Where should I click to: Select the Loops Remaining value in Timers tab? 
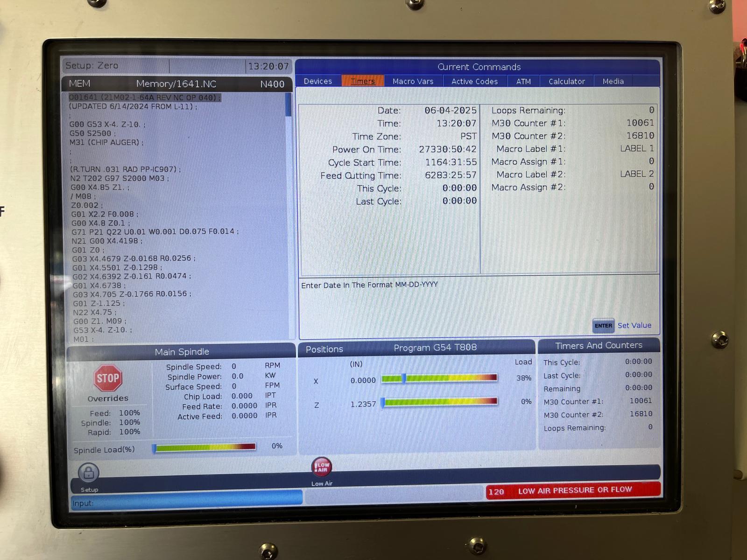pos(651,110)
